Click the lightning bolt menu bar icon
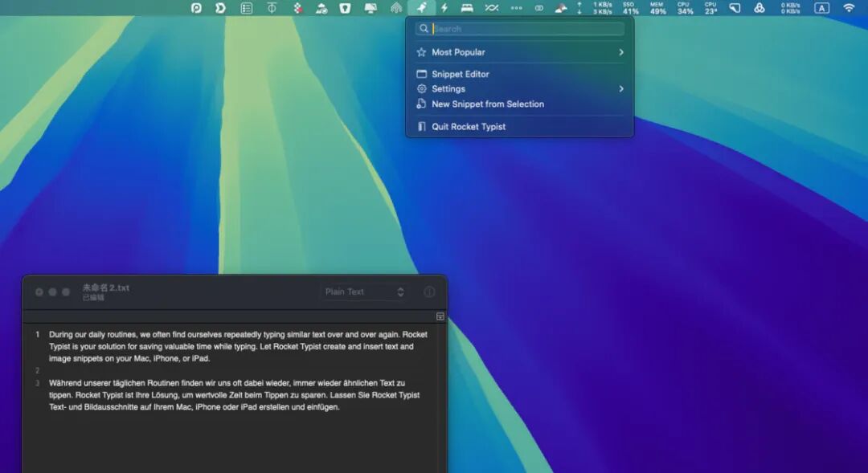 444,8
